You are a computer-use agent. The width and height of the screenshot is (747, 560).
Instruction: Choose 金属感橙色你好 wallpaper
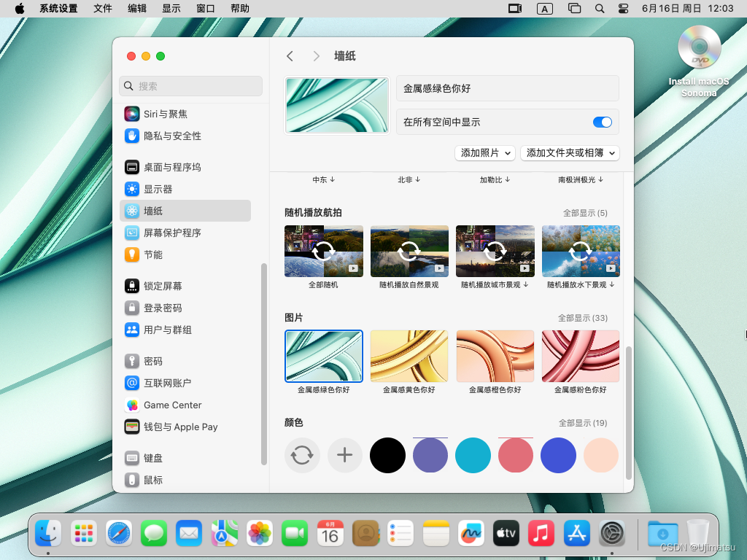click(x=495, y=356)
